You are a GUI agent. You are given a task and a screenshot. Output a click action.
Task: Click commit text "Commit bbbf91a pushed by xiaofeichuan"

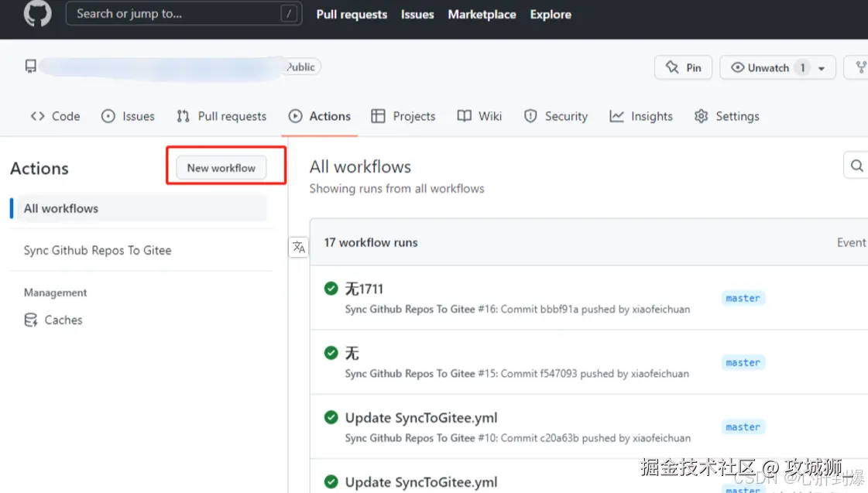tap(595, 310)
